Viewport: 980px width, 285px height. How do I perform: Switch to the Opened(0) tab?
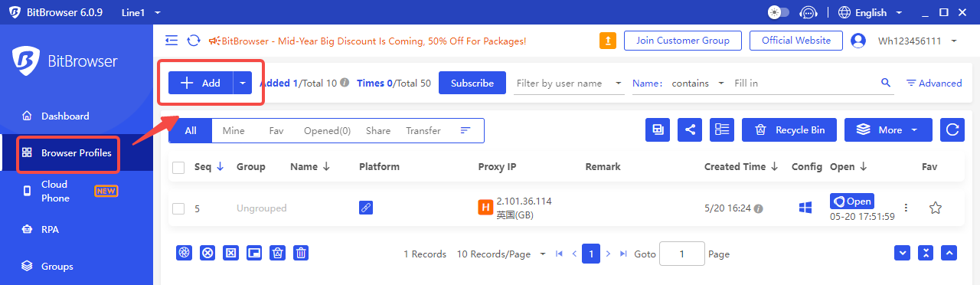[x=327, y=130]
